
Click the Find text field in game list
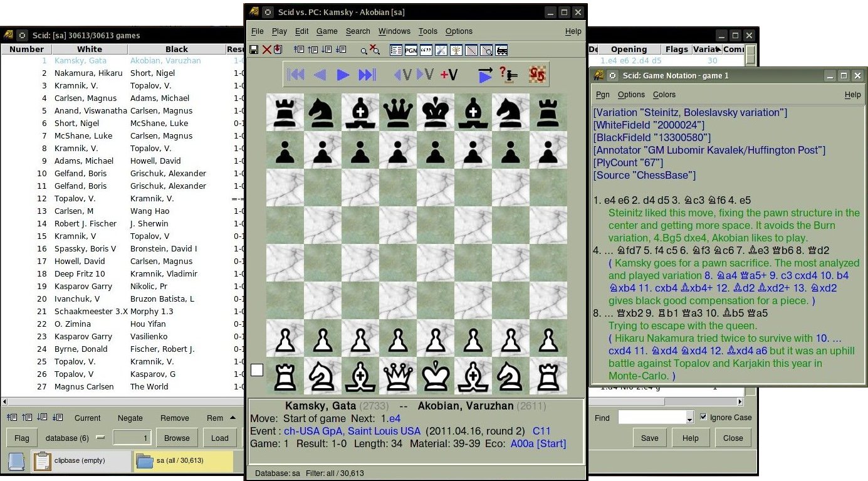(652, 418)
